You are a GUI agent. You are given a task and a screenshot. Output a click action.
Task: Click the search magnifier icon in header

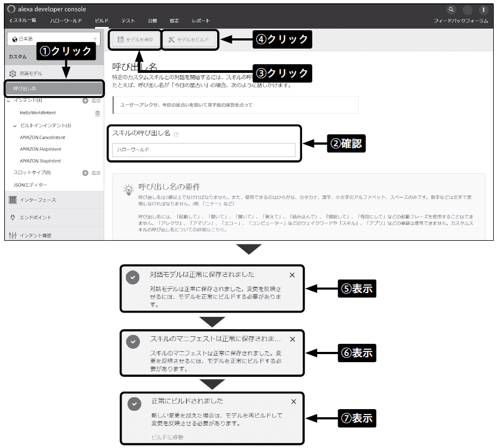451,10
